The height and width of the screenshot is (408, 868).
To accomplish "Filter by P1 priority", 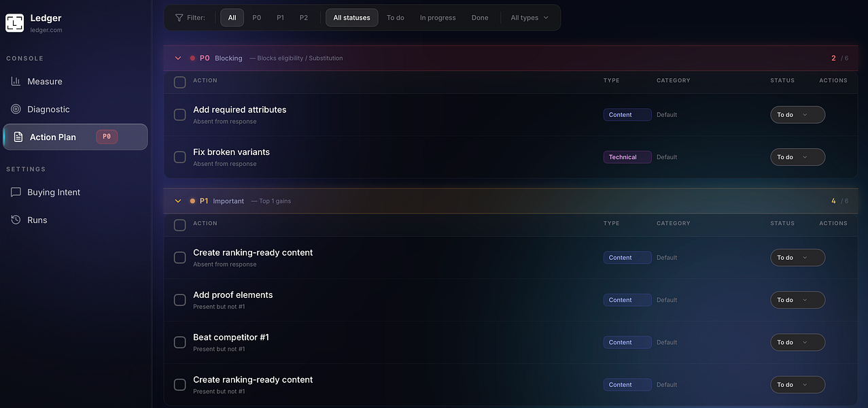I will tap(280, 18).
